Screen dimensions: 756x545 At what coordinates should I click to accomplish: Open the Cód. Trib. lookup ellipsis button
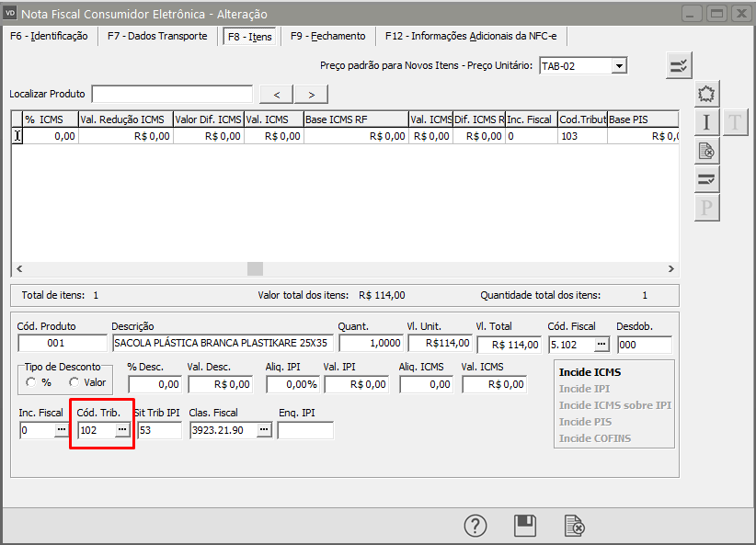click(121, 430)
